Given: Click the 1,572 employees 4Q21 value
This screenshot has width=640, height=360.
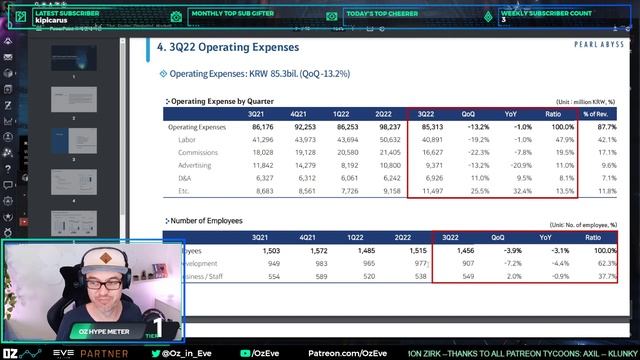Looking at the screenshot, I should click(x=319, y=251).
